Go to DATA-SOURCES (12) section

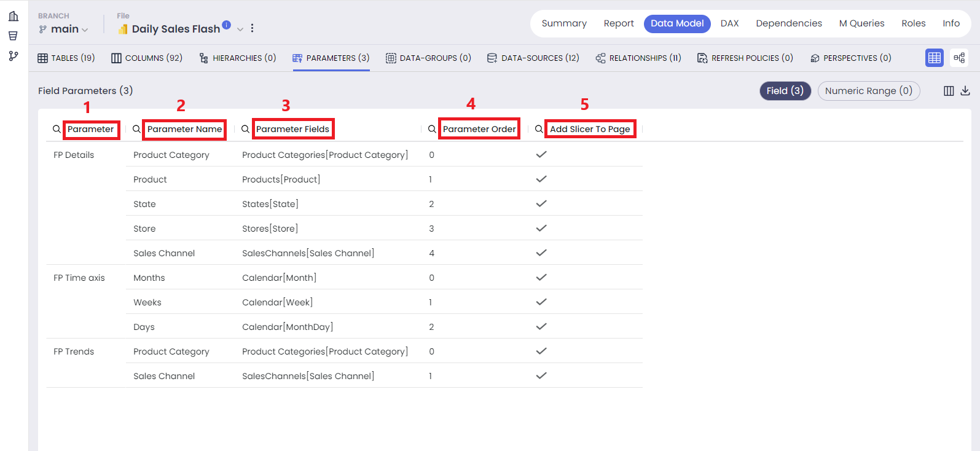(533, 58)
